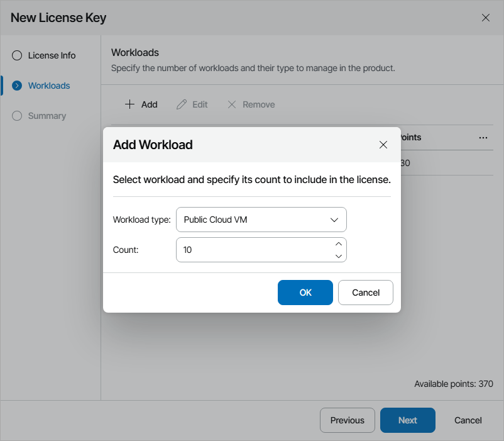Click the Remove X icon in toolbar
The width and height of the screenshot is (504, 441).
232,104
